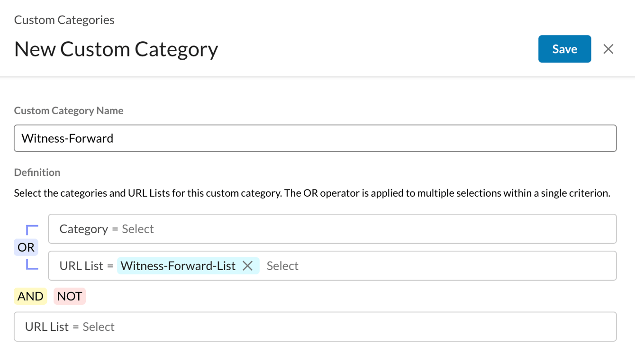Click the "Category =" criterion label

click(88, 229)
